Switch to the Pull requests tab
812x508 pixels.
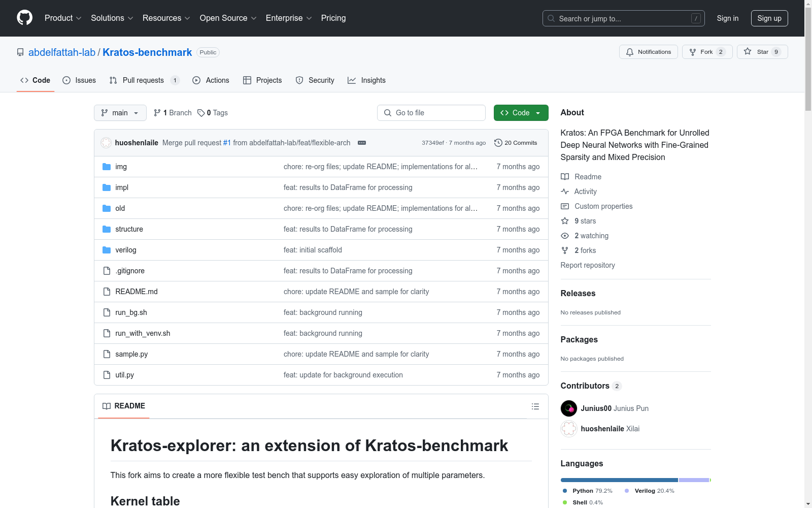click(x=145, y=80)
